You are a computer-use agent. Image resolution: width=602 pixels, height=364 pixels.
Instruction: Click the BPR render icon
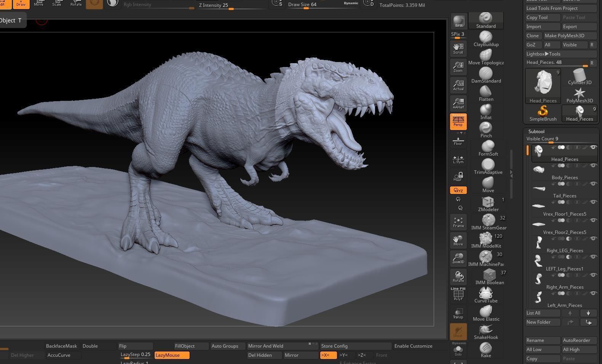[459, 21]
